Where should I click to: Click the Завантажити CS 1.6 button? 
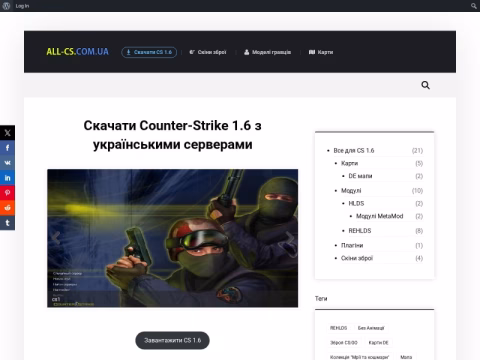coord(172,340)
